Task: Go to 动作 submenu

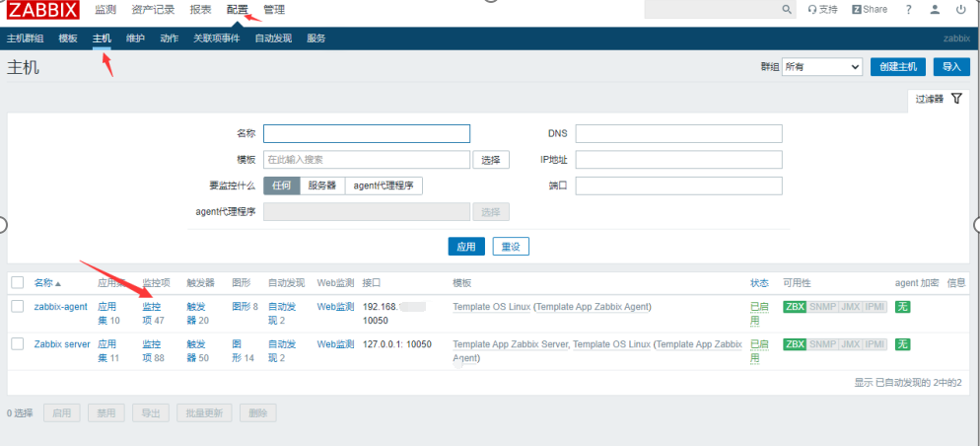Action: (x=170, y=38)
